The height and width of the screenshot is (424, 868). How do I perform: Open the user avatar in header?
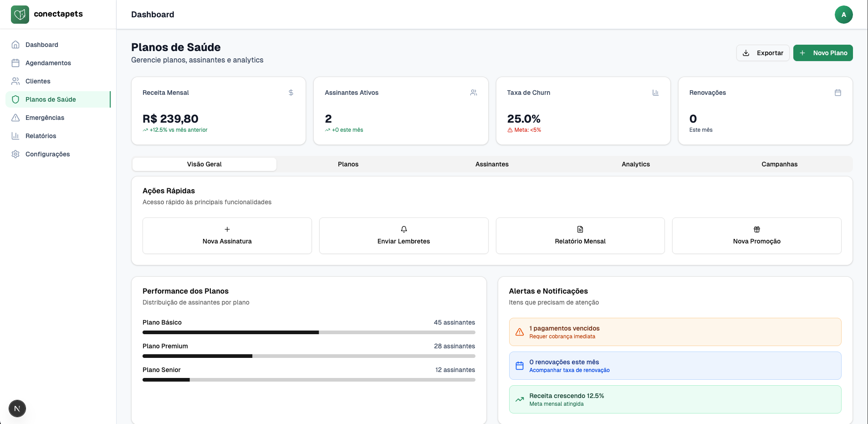tap(843, 15)
